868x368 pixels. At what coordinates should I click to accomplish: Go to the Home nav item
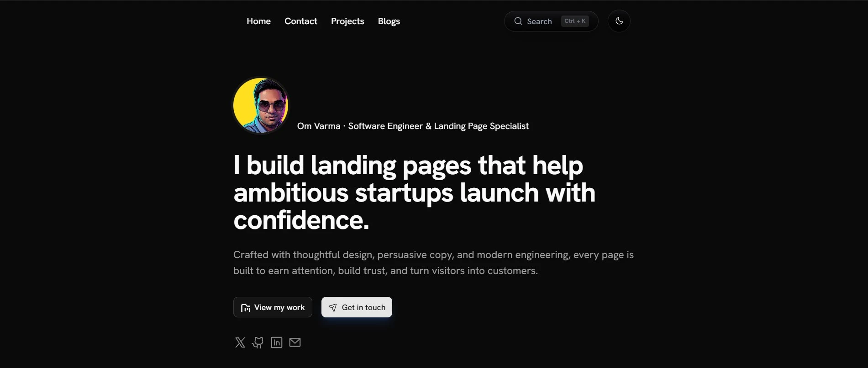[258, 21]
